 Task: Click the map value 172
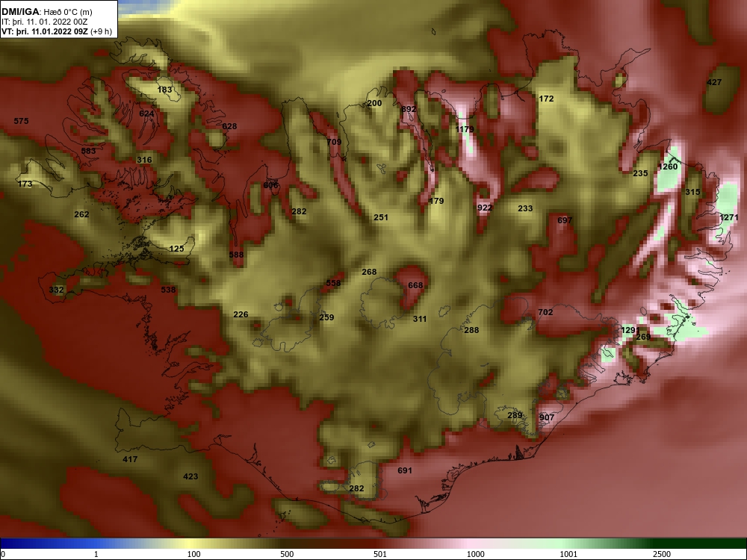coord(547,99)
